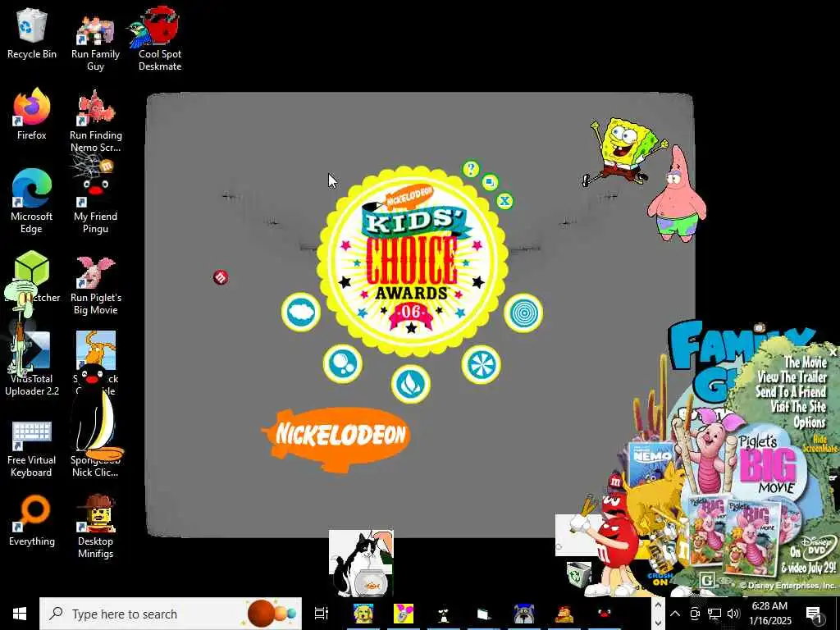This screenshot has width=840, height=630.
Task: Open Options in the Piglet menu
Action: pos(809,422)
